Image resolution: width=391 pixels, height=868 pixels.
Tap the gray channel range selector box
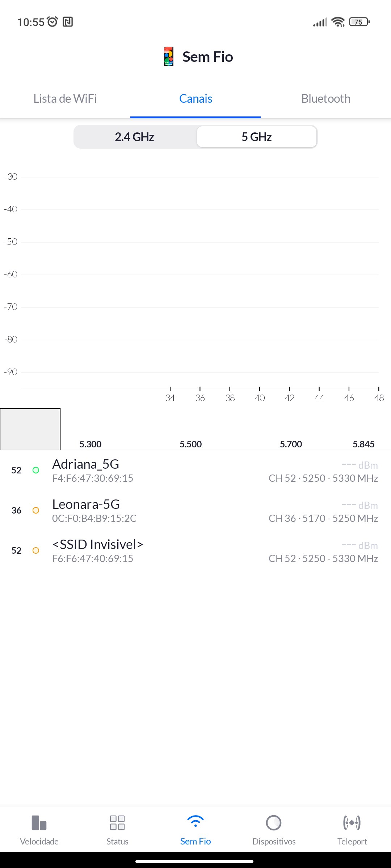tap(30, 429)
